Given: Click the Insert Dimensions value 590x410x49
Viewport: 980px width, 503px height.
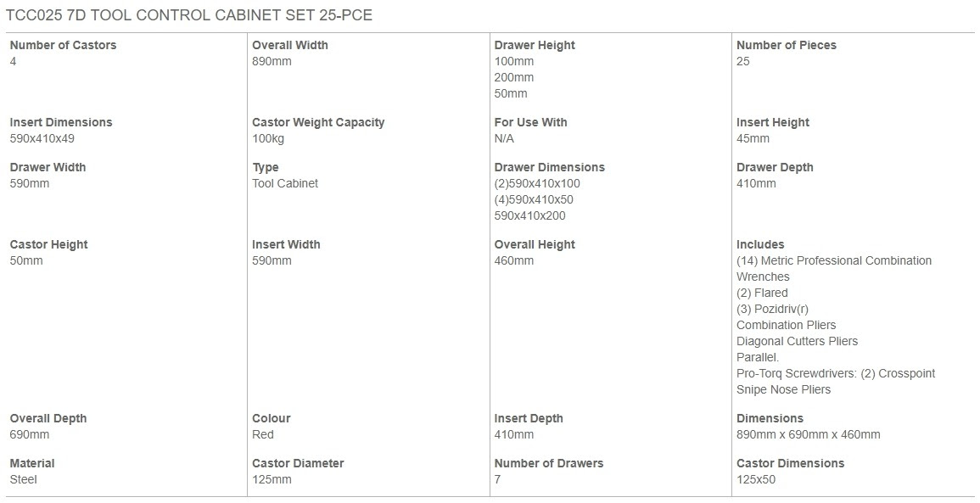Looking at the screenshot, I should coord(42,139).
